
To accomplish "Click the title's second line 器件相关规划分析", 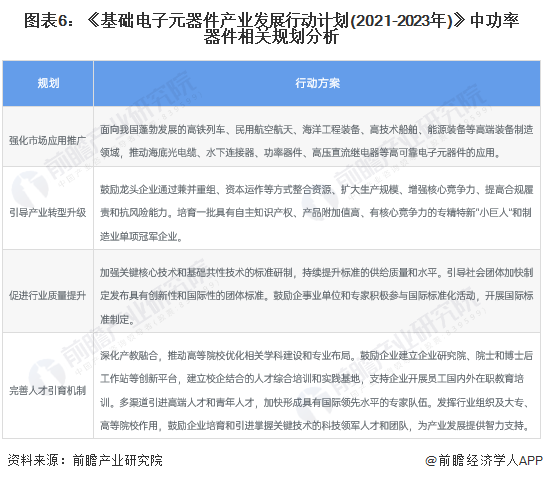I will click(271, 37).
